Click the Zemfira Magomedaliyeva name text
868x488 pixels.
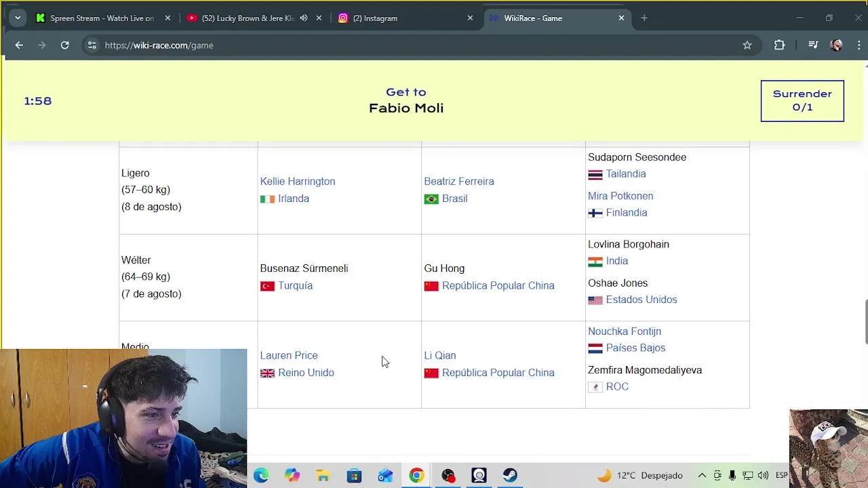tap(645, 370)
